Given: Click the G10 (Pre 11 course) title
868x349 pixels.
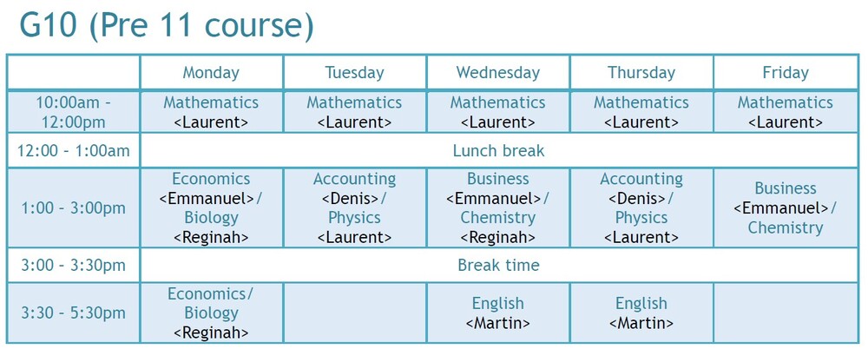Looking at the screenshot, I should point(167,26).
